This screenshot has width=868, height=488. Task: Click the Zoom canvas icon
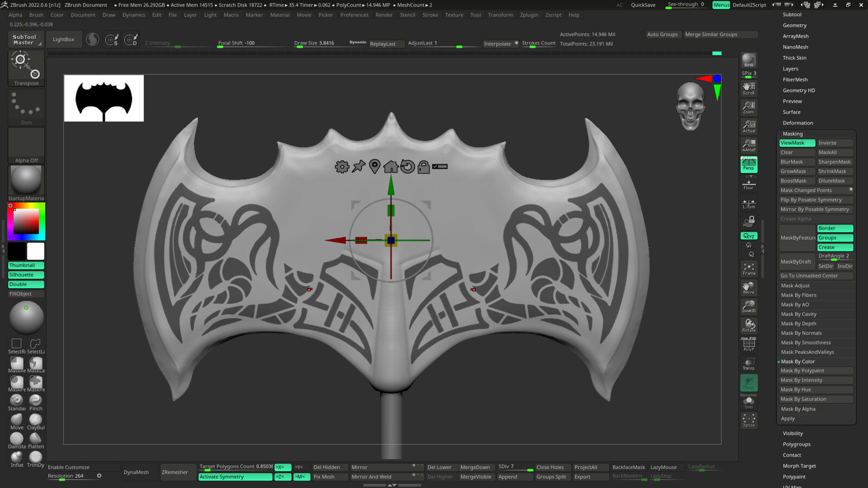(749, 107)
